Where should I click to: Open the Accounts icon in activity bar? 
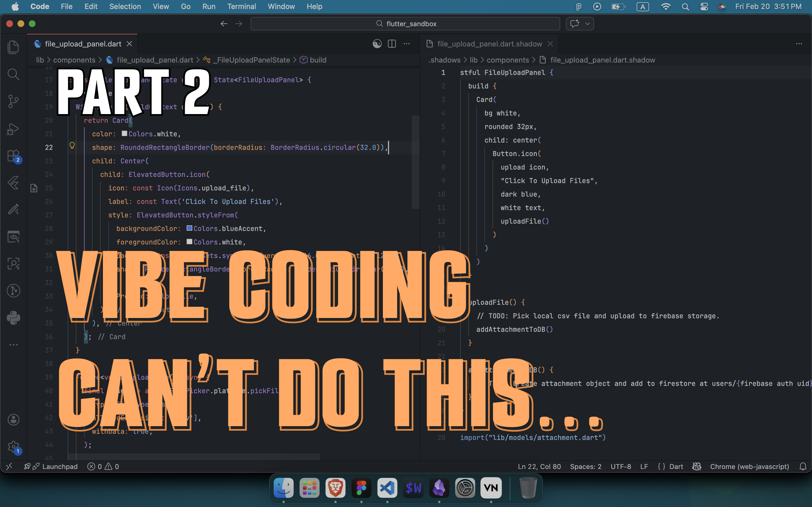[x=13, y=419]
